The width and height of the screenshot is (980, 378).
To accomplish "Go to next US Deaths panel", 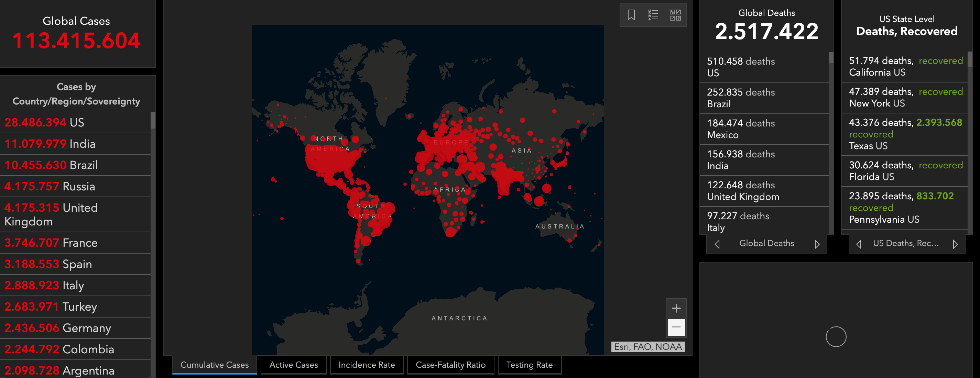I will tap(955, 244).
